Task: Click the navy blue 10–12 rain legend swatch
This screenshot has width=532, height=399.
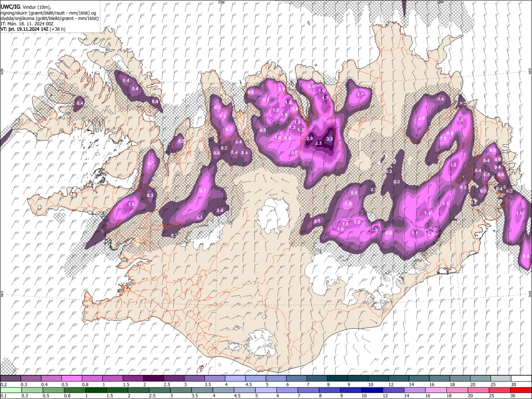Action: pyautogui.click(x=372, y=390)
